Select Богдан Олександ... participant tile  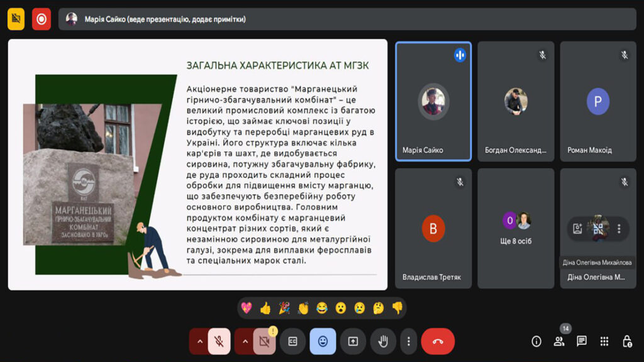(x=516, y=101)
